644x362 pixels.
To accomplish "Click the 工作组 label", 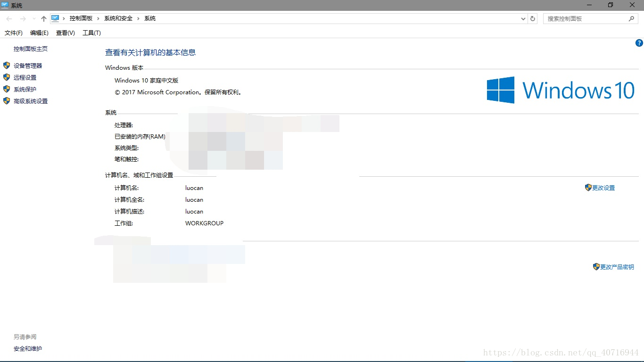I will [124, 223].
